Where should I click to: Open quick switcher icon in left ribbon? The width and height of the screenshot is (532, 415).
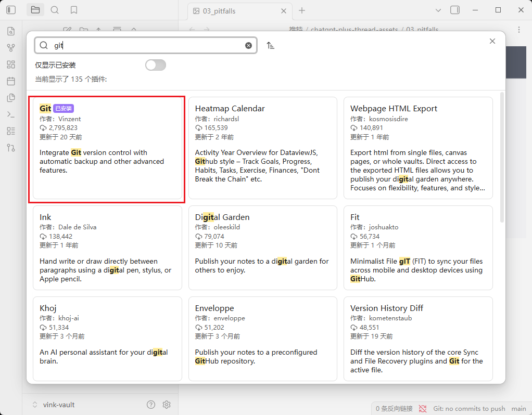click(11, 31)
